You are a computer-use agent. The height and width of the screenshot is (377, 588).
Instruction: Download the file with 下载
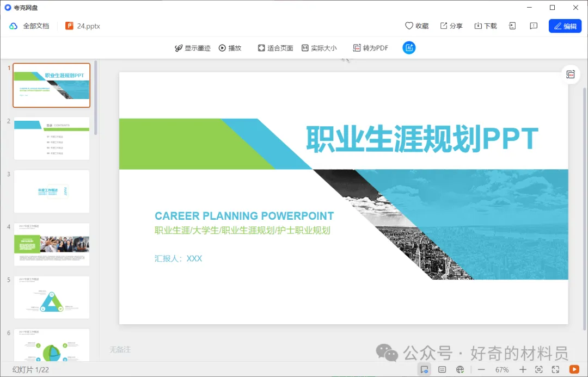[x=486, y=26]
